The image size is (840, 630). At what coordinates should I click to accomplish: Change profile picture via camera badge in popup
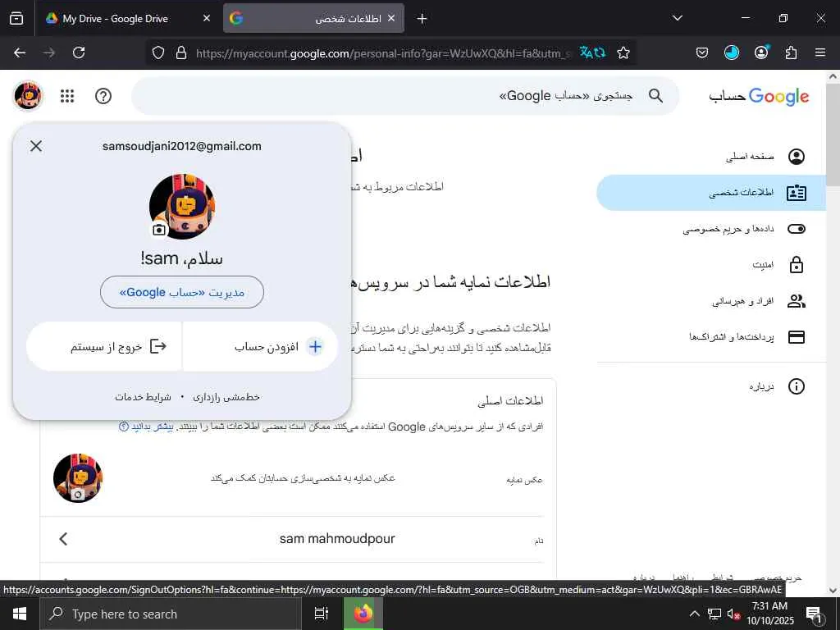tap(159, 230)
